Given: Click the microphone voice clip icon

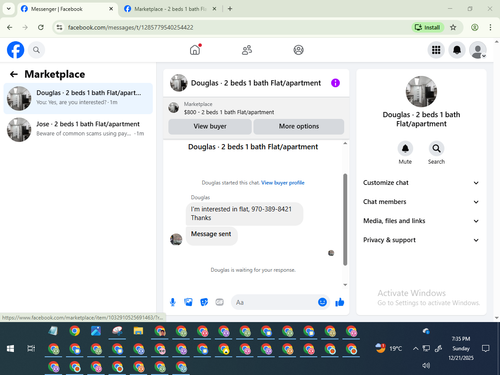Looking at the screenshot, I should pos(173,302).
